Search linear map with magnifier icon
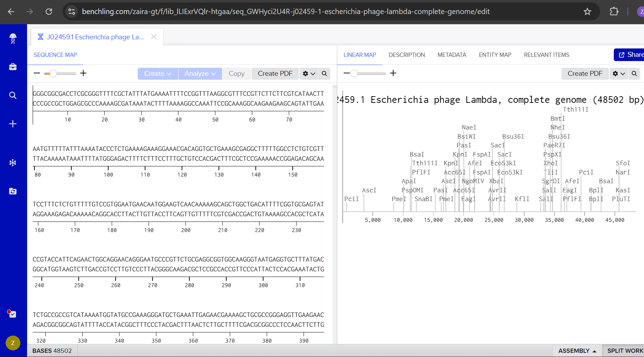Screen dimensions: 644x357 point(634,74)
